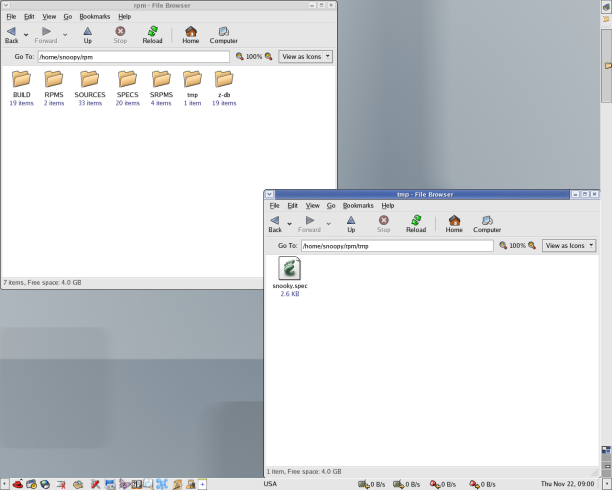Click the clock Thu Nov 22, 09:00
612x490 pixels.
[567, 484]
